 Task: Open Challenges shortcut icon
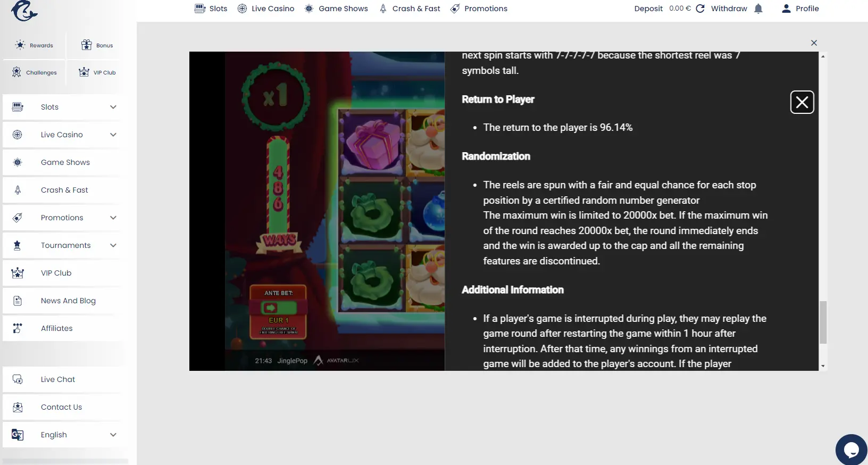(16, 72)
